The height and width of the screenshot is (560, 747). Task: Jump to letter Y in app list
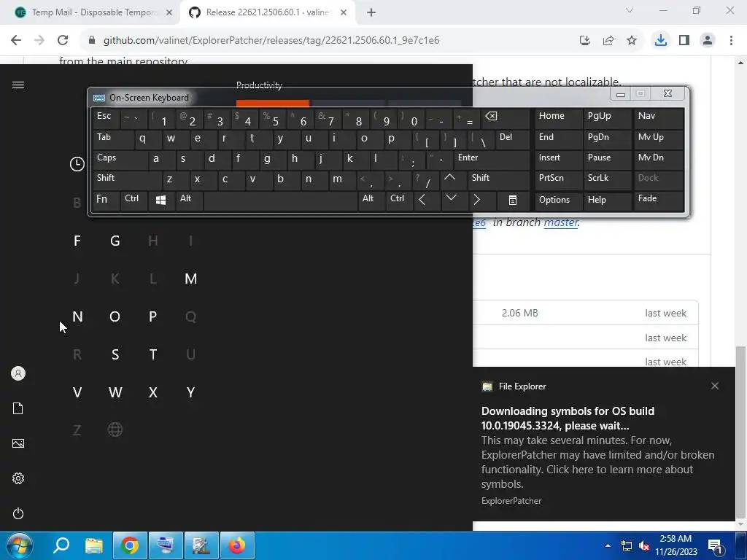190,392
